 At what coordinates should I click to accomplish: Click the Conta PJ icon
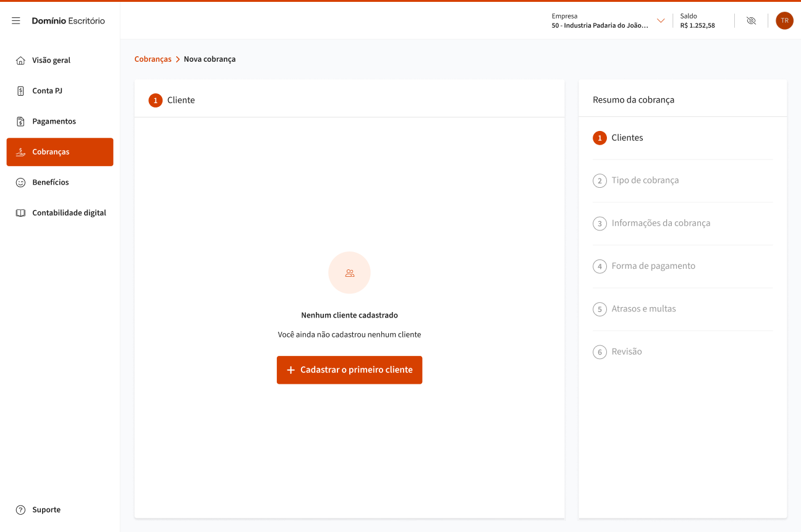point(20,91)
